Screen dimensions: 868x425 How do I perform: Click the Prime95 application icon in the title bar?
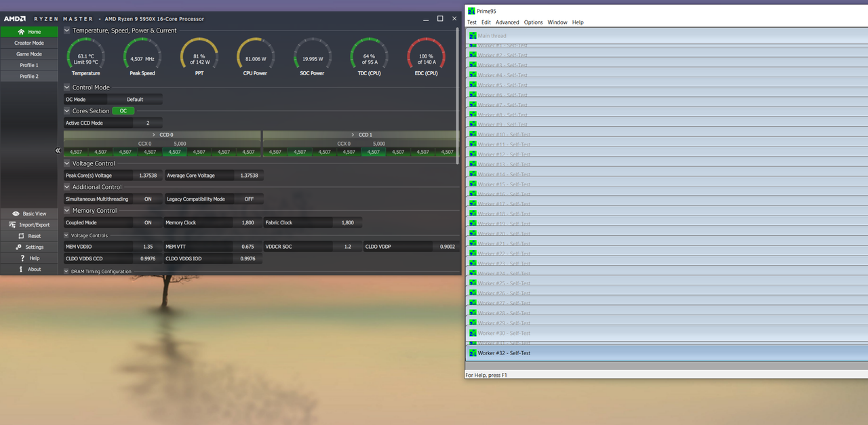471,11
